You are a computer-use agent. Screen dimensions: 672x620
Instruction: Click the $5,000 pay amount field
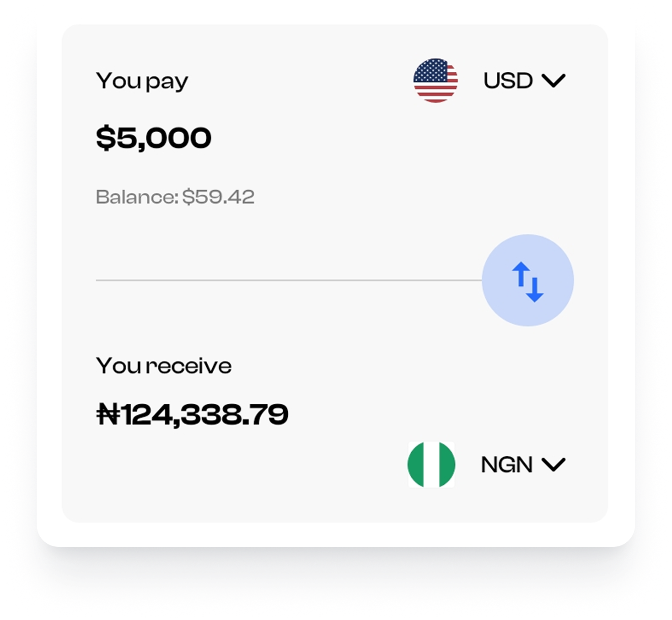tap(154, 138)
